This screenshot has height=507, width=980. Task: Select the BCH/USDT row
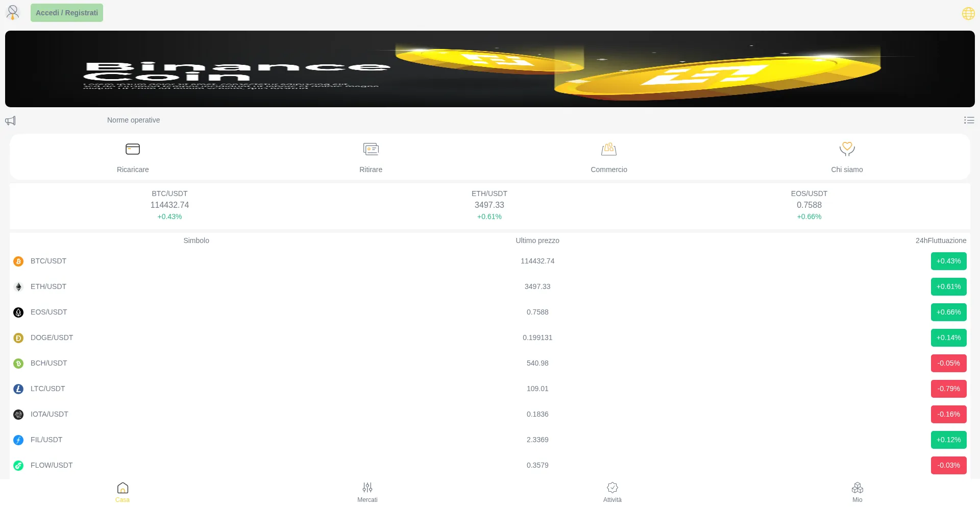click(490, 363)
